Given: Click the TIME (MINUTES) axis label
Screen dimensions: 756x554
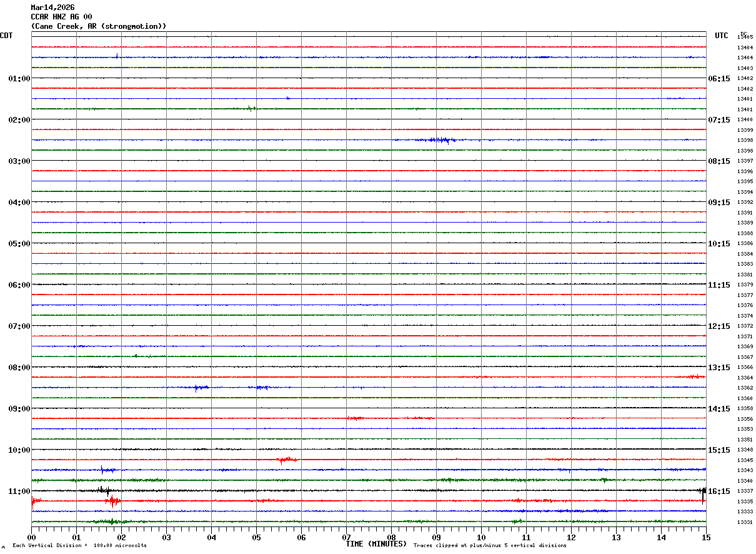Looking at the screenshot, I should [x=376, y=544].
